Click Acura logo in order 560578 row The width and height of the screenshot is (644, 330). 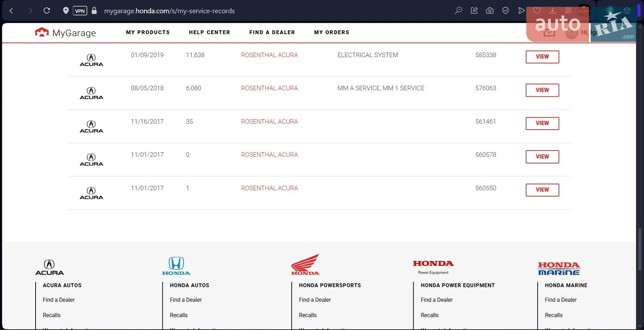pyautogui.click(x=91, y=160)
